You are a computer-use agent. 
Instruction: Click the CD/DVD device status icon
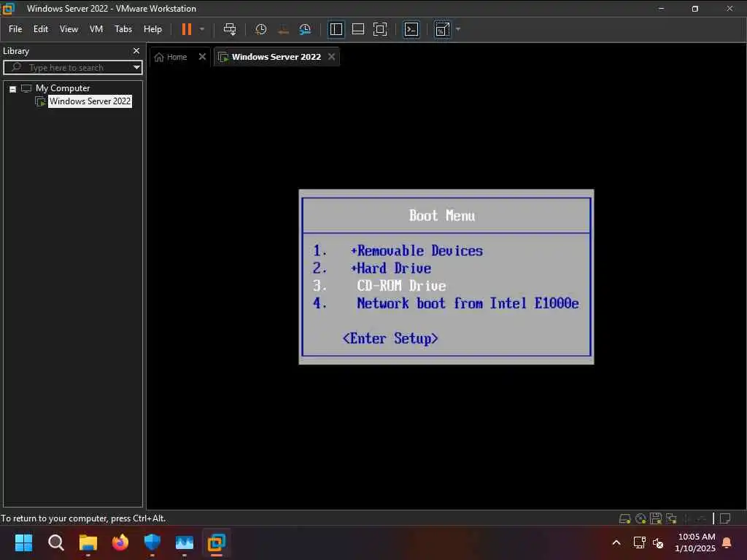click(640, 518)
